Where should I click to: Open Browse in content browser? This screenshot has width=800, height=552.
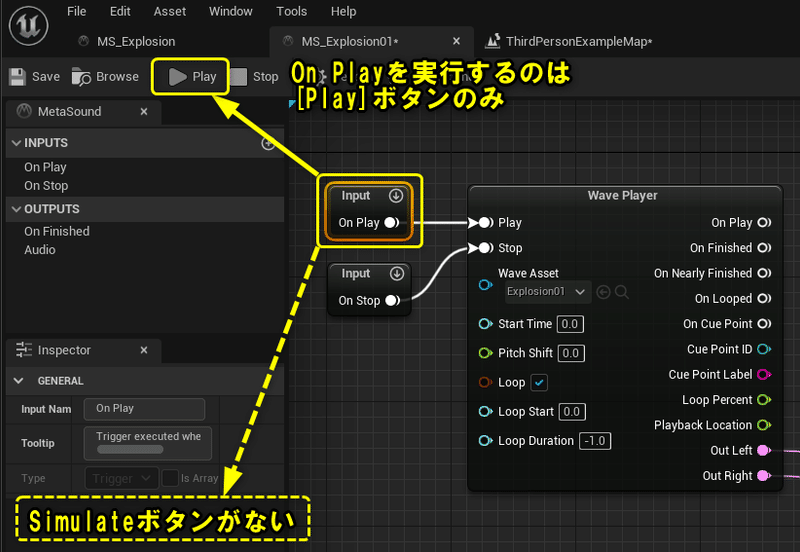pyautogui.click(x=106, y=77)
